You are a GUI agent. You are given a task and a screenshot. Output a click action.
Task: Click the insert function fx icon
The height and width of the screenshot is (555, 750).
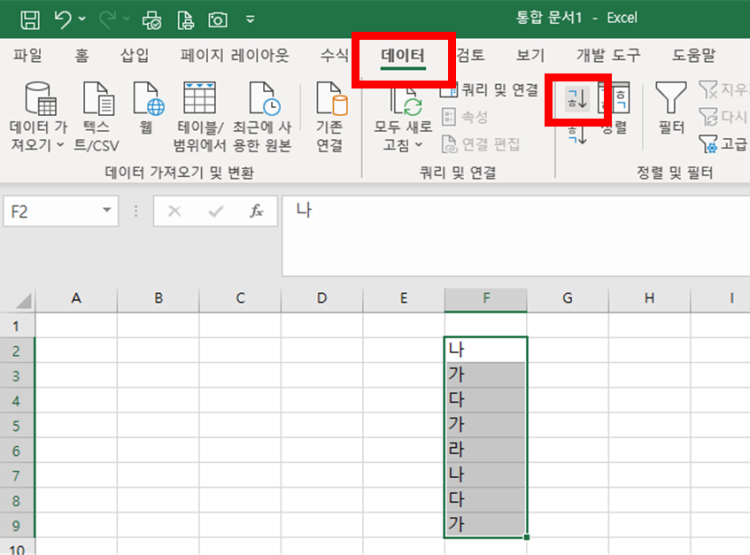tap(256, 211)
